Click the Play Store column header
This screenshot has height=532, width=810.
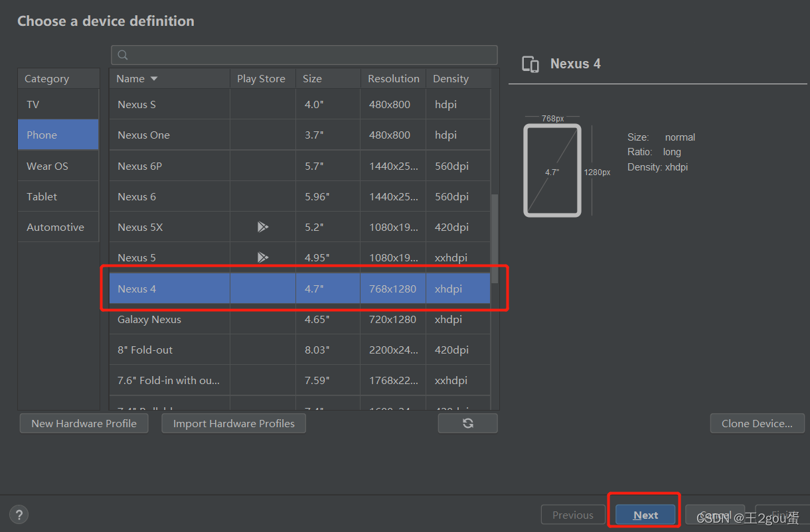click(x=262, y=78)
